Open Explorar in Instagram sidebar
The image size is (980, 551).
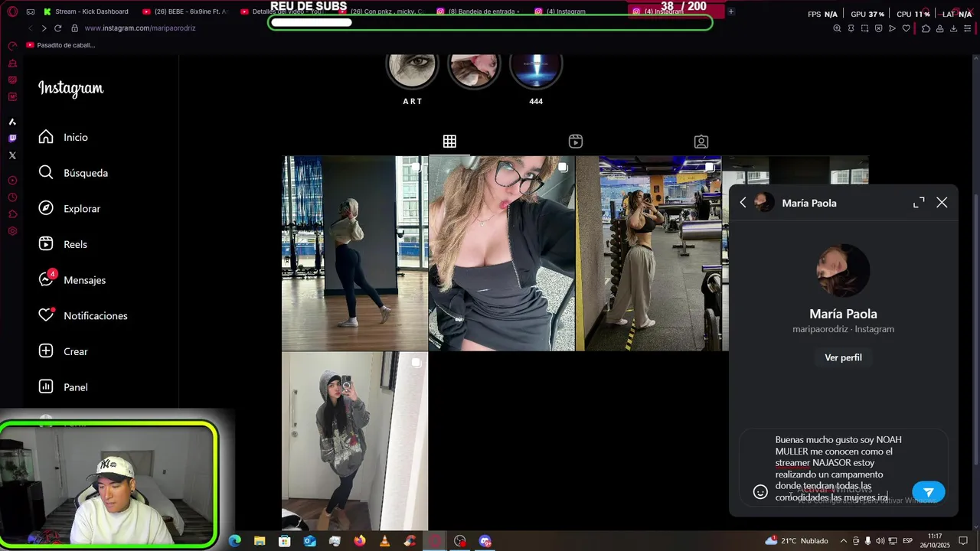tap(70, 209)
